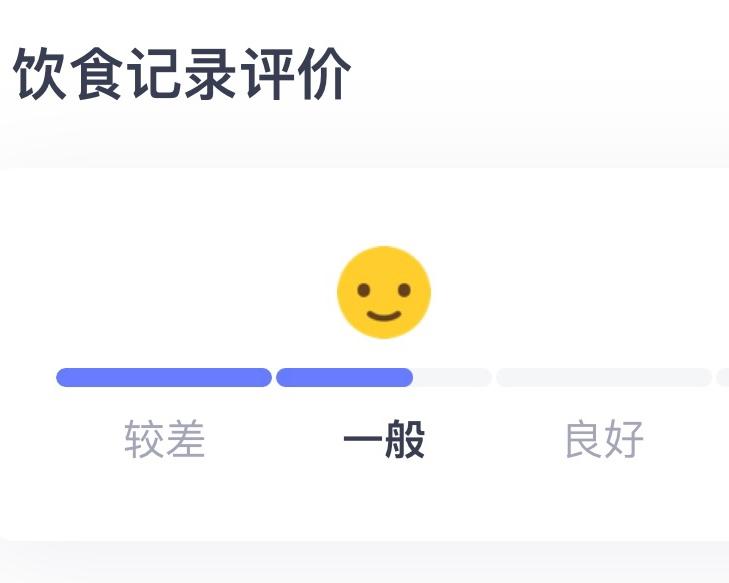Tap the yellow smiley face icon
This screenshot has width=729, height=583.
click(384, 292)
